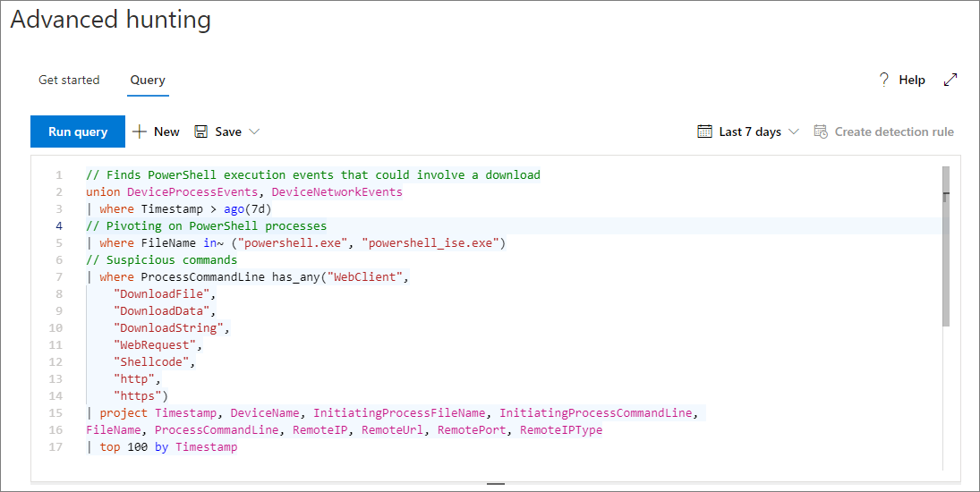Click the query editor vertical scrollbar thumb
Image resolution: width=980 pixels, height=492 pixels.
pyautogui.click(x=946, y=246)
